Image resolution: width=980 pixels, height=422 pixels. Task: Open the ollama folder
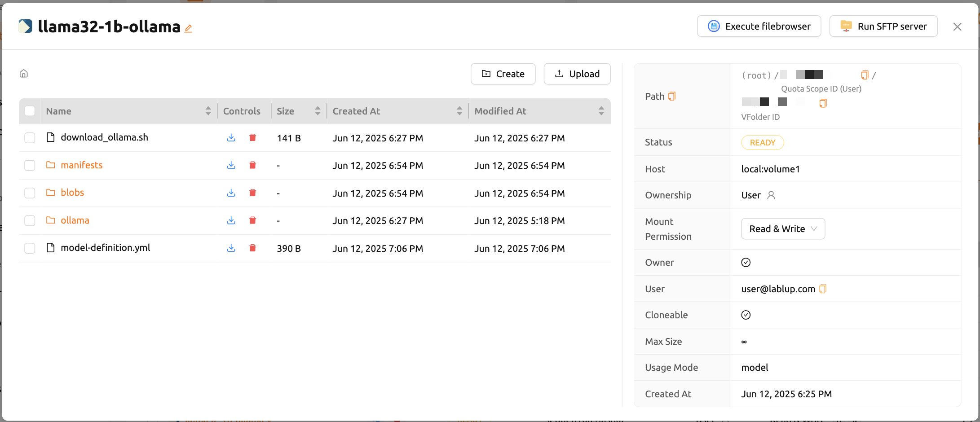pyautogui.click(x=75, y=220)
